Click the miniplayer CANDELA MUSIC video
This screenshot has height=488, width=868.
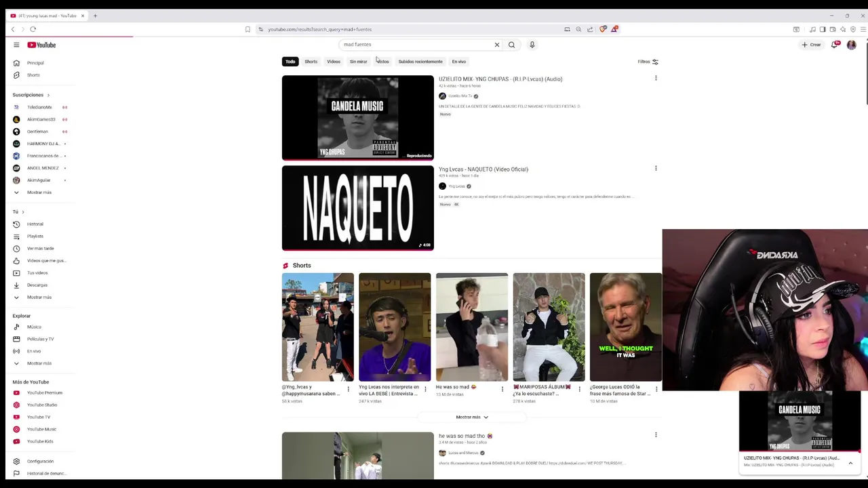pos(800,422)
